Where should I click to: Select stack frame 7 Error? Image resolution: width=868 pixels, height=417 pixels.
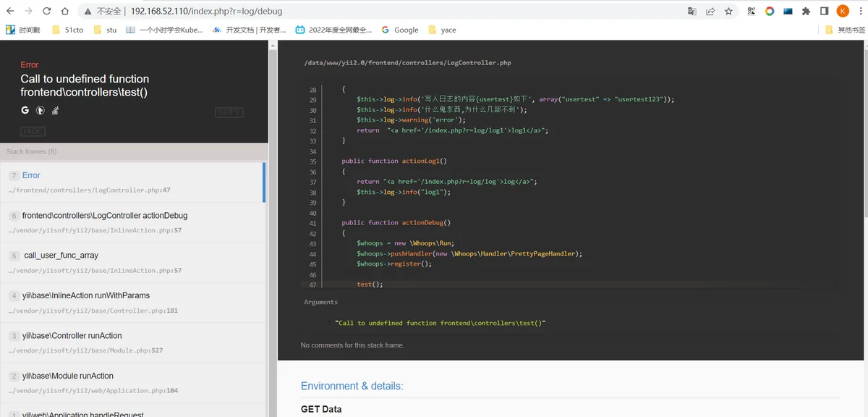point(132,182)
